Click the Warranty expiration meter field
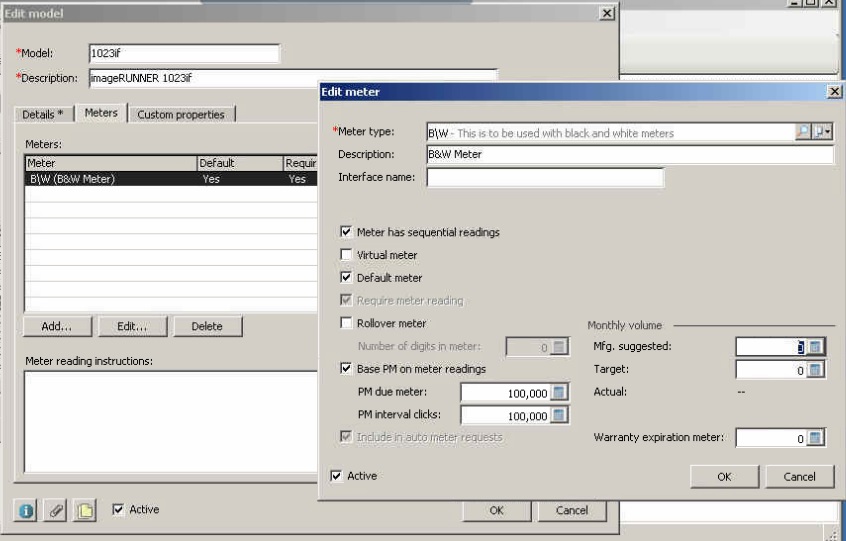Viewport: 846px width, 541px height. [x=772, y=438]
